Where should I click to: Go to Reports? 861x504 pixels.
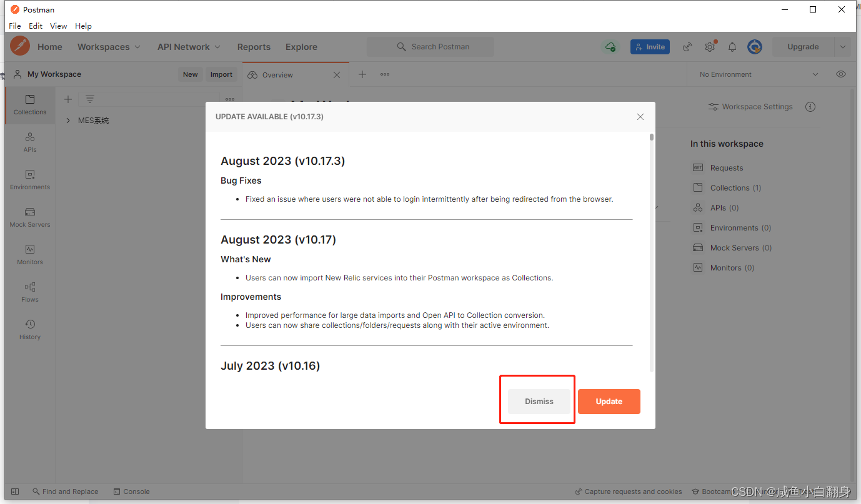coord(254,47)
